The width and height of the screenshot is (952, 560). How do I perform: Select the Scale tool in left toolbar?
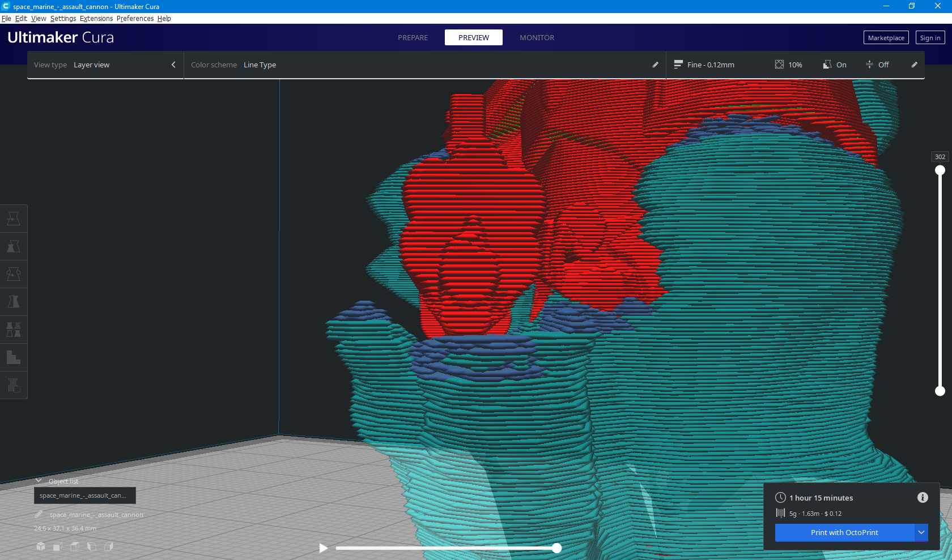point(14,246)
